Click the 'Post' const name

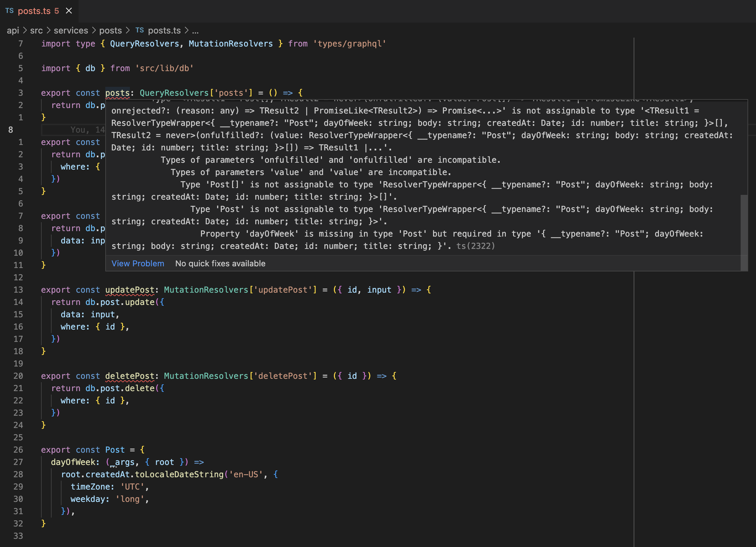[x=115, y=450]
